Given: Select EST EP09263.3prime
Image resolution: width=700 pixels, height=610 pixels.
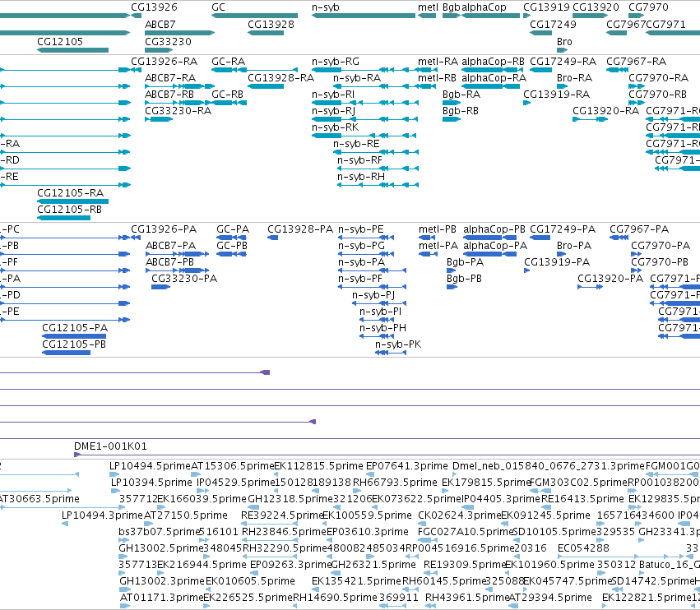Looking at the screenshot, I should point(290,565).
